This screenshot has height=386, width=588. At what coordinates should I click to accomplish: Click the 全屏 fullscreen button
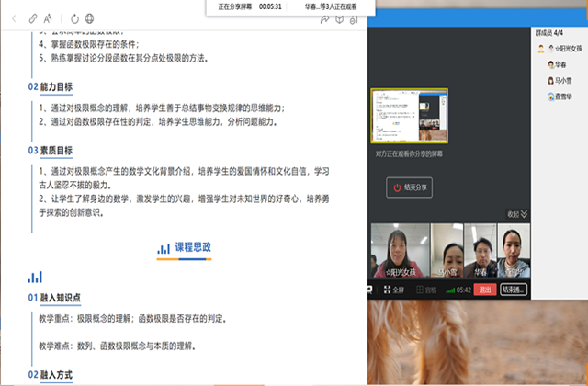point(393,289)
